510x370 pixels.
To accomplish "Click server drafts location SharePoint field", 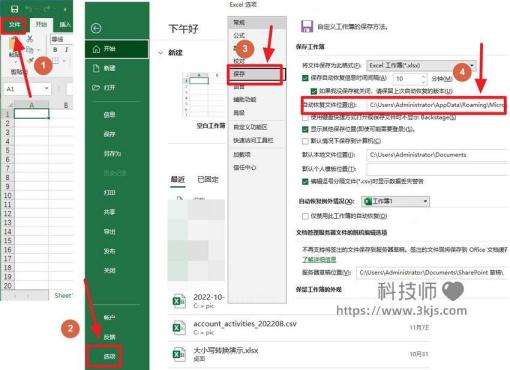I will (432, 272).
